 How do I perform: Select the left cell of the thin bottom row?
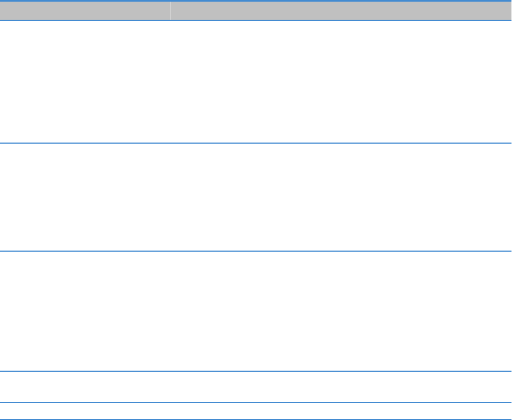(85, 411)
